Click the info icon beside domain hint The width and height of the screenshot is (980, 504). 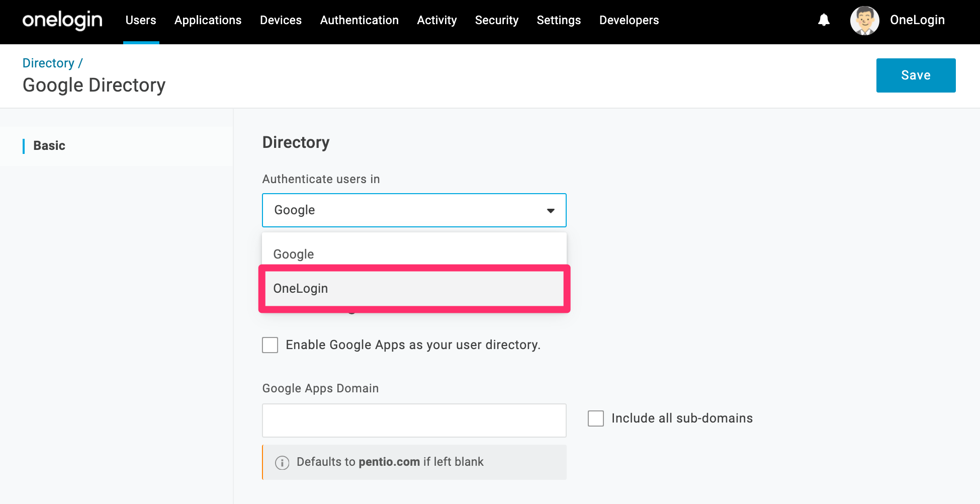click(x=282, y=462)
